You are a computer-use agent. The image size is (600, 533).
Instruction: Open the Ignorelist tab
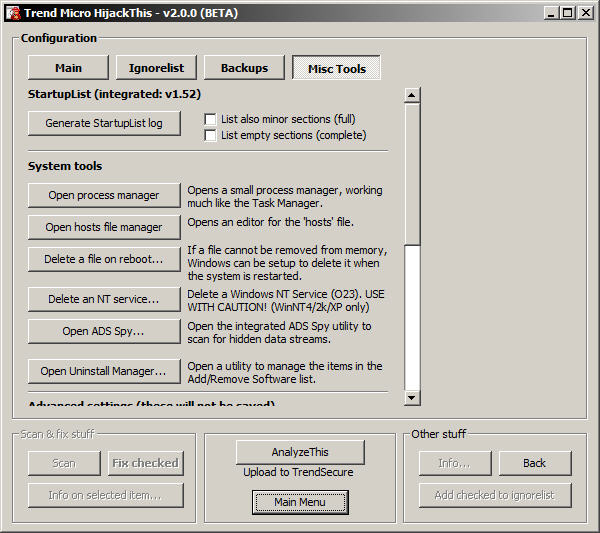point(156,68)
